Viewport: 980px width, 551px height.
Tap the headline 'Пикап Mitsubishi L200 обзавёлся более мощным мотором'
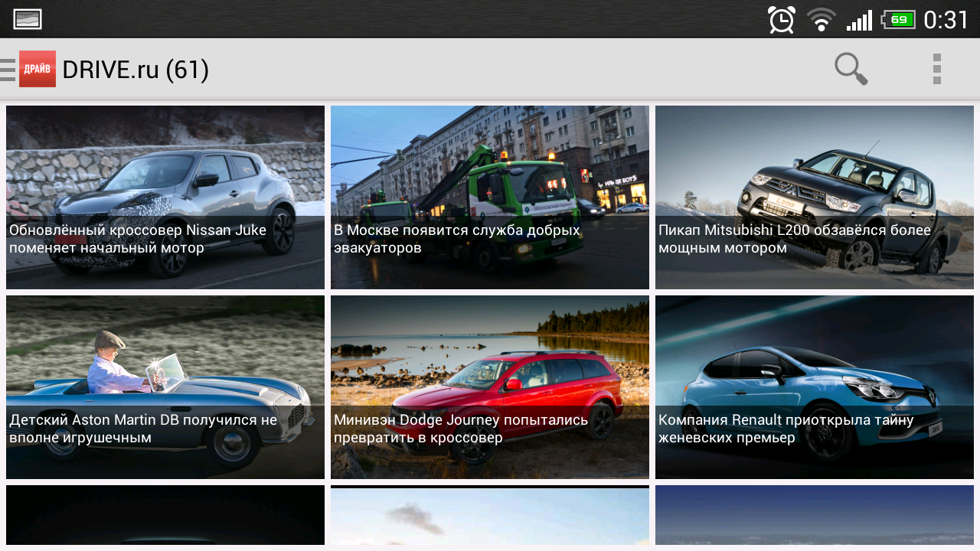[795, 239]
